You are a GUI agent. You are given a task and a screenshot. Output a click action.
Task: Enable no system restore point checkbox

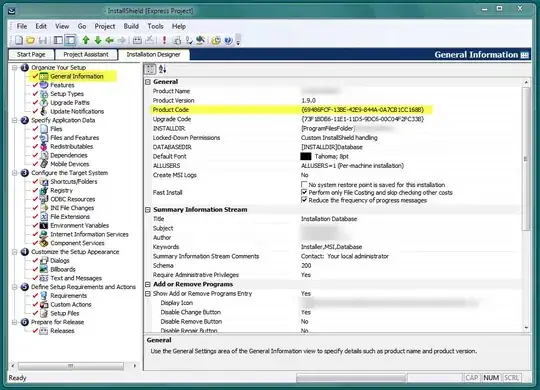(304, 185)
